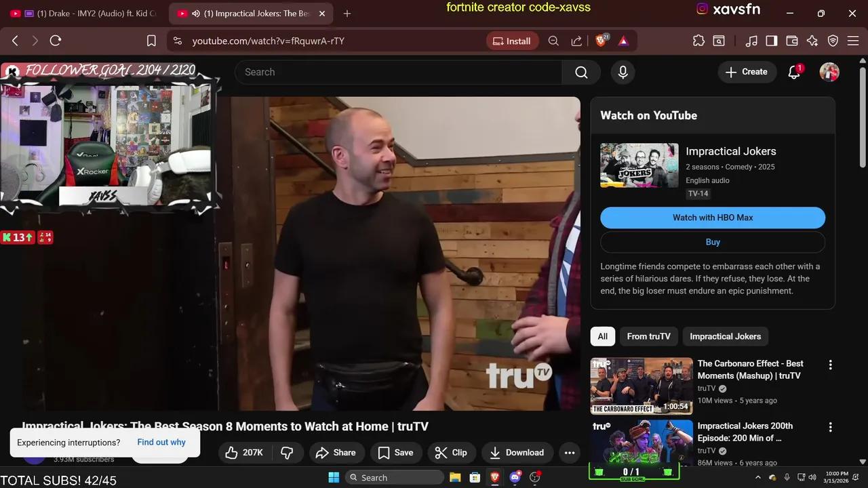The height and width of the screenshot is (488, 868).
Task: Open options for the 200th Episode video
Action: point(830,427)
